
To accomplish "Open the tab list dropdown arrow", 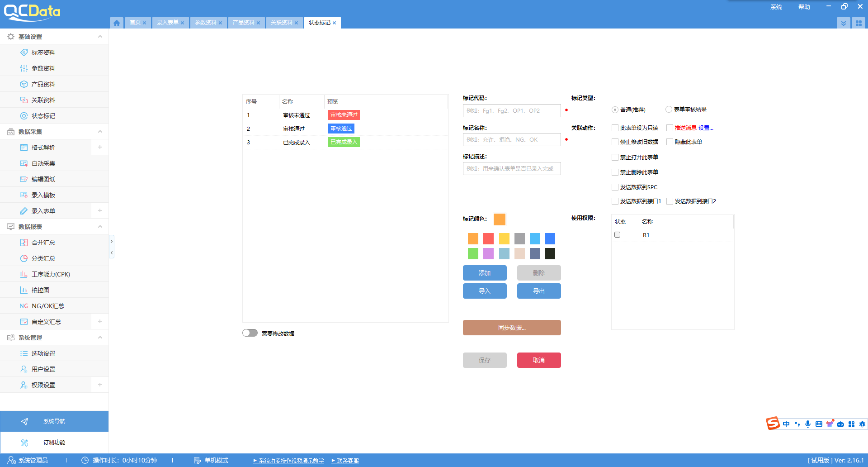I will pos(843,23).
